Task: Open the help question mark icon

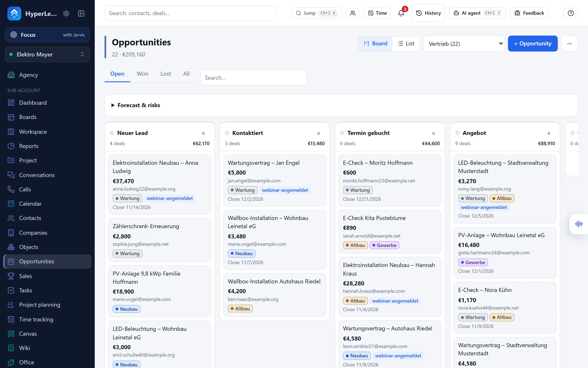Action: tap(571, 13)
